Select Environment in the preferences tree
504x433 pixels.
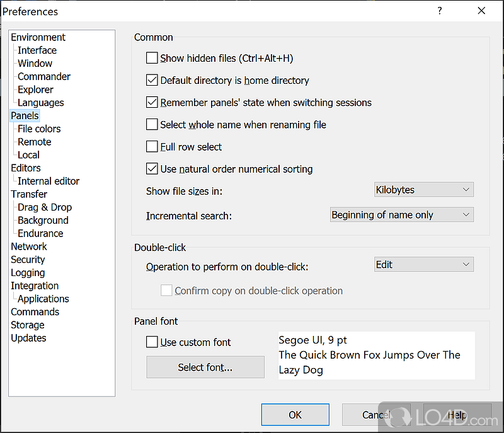pyautogui.click(x=38, y=37)
